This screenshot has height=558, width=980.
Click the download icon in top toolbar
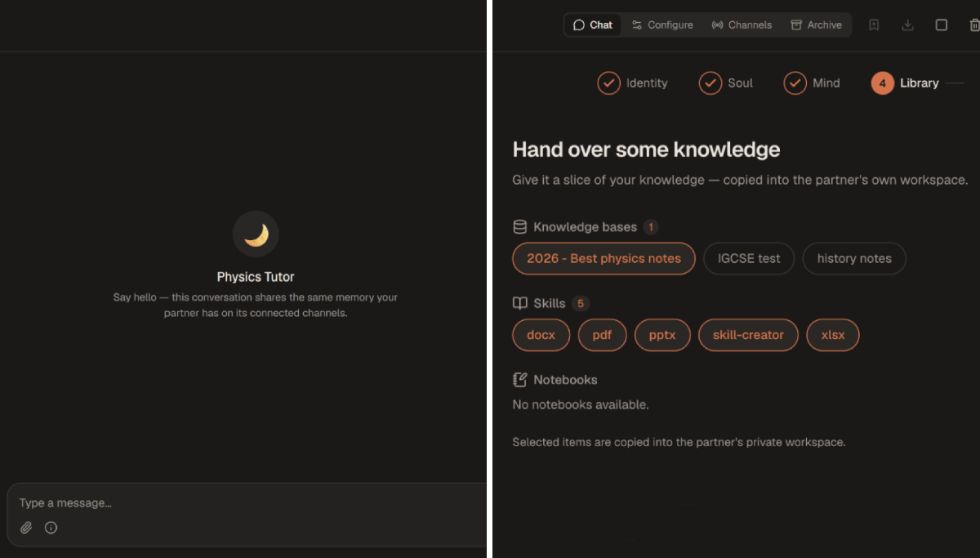[907, 25]
